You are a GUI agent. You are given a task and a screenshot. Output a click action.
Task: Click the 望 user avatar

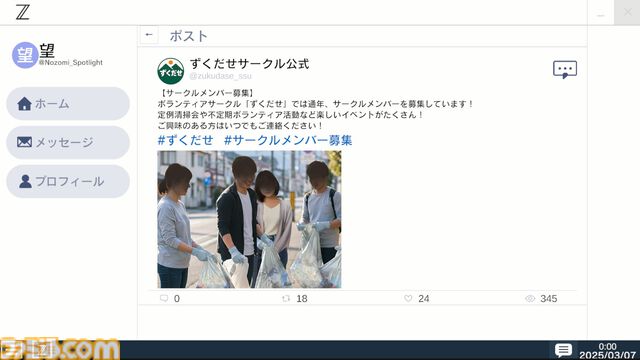pos(25,55)
